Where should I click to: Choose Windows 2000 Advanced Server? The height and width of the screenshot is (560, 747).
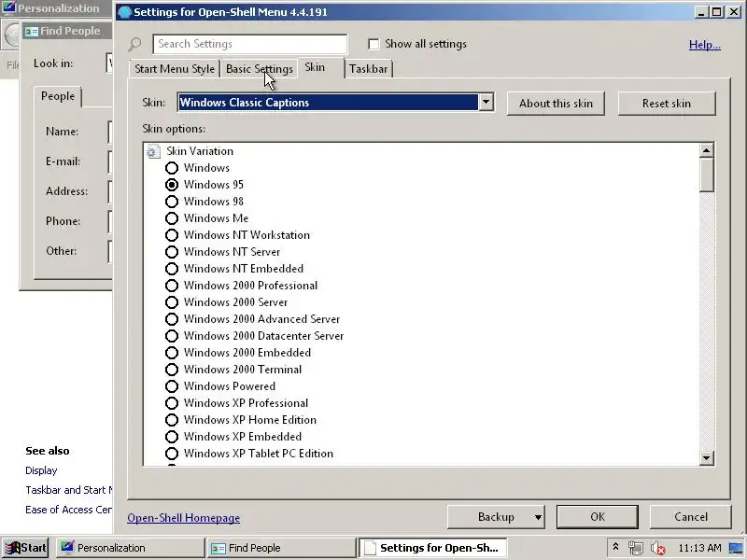click(172, 319)
